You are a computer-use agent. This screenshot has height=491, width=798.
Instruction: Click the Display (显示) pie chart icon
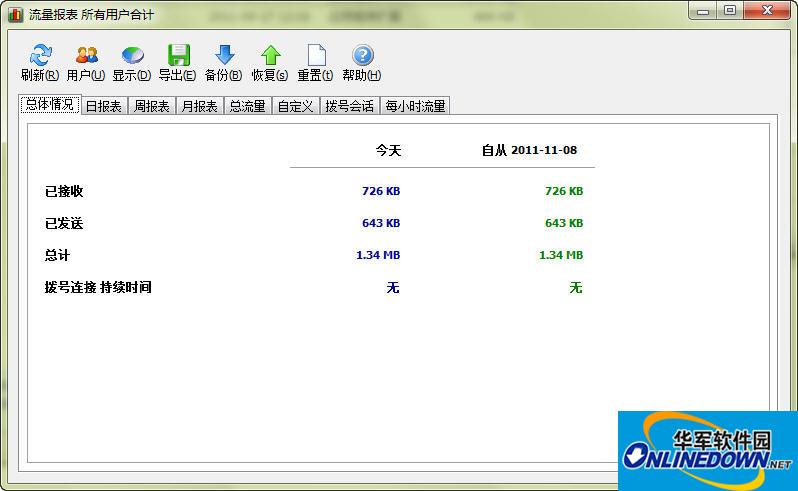[x=132, y=56]
